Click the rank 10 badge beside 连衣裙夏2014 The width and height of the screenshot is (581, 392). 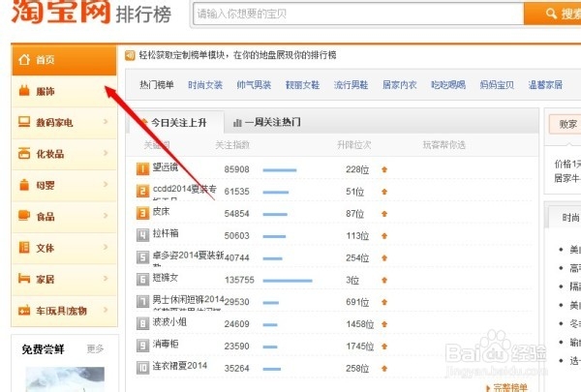tap(142, 368)
